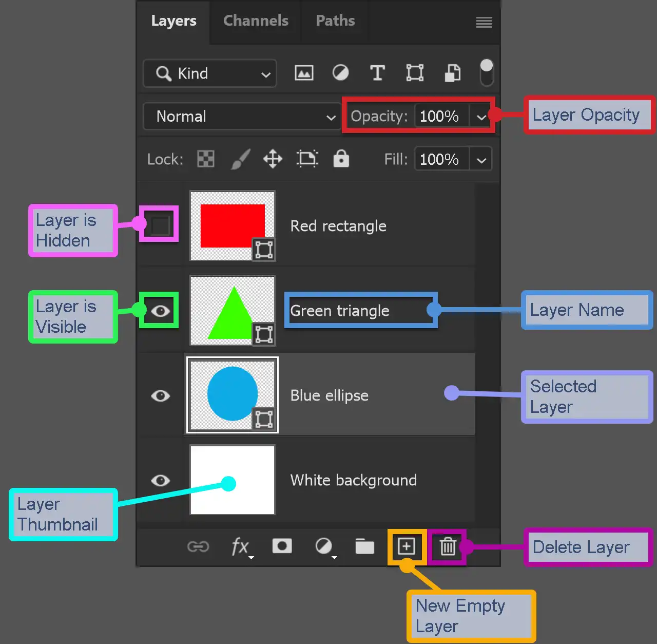
Task: Create a new empty layer
Action: click(x=406, y=546)
